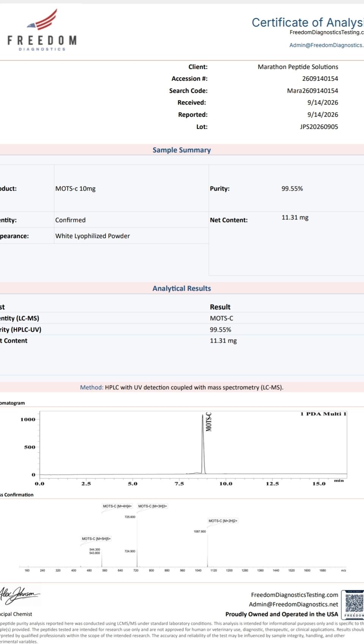Select the "MOTS-C" result in Analytical Results
Screen dimensions: 364x644
(221, 318)
